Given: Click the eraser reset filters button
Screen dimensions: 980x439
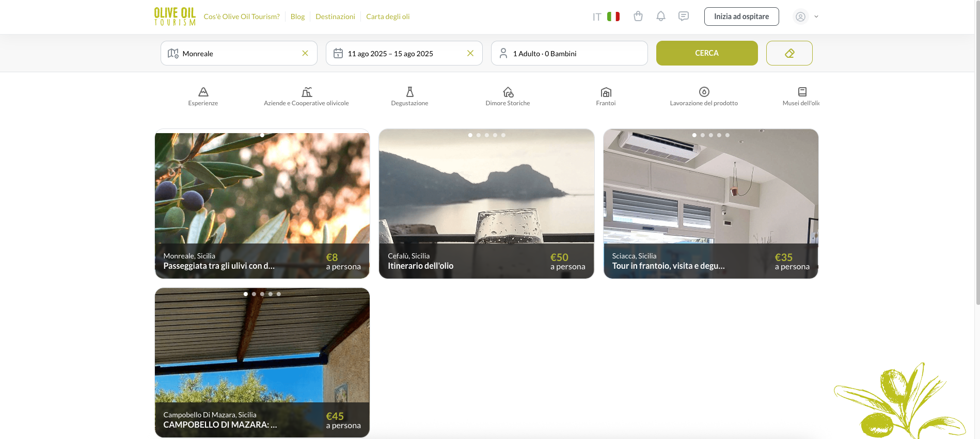Looking at the screenshot, I should click(x=789, y=53).
